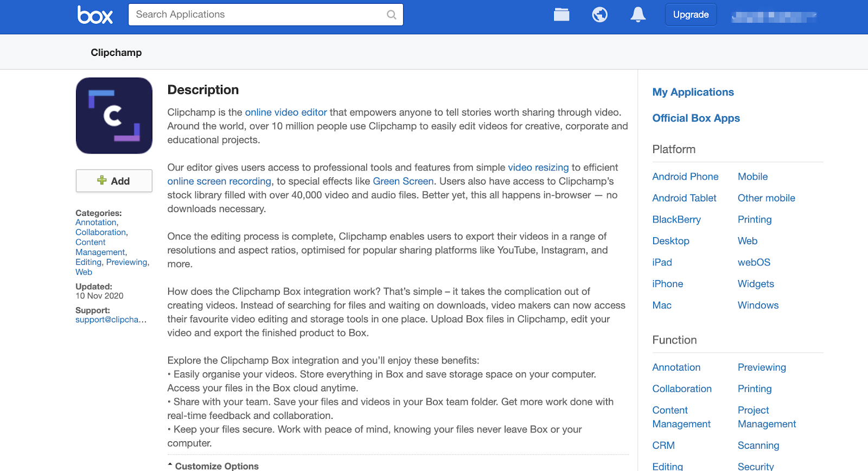The width and height of the screenshot is (868, 471).
Task: Filter by Printing under Platform
Action: point(755,219)
